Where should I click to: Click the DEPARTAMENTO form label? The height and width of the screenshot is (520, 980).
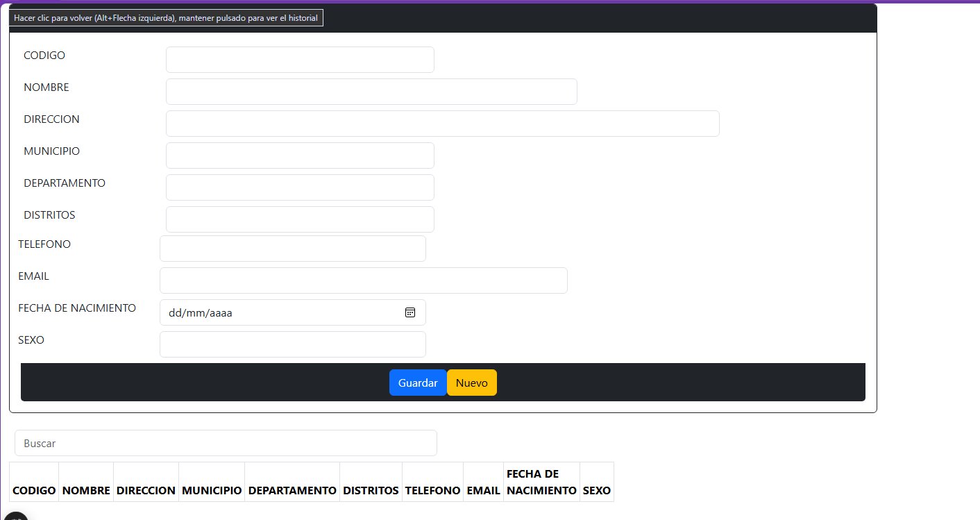(65, 183)
